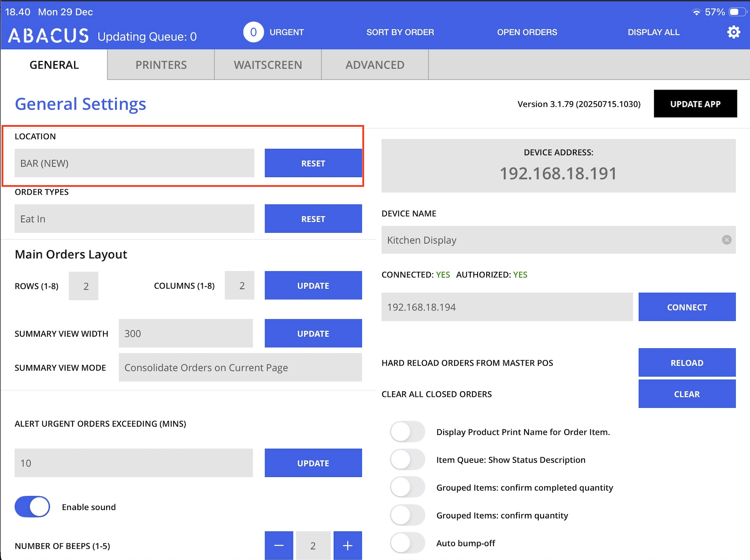The height and width of the screenshot is (560, 750).
Task: Toggle Item Queue Show Status Description
Action: (x=407, y=459)
